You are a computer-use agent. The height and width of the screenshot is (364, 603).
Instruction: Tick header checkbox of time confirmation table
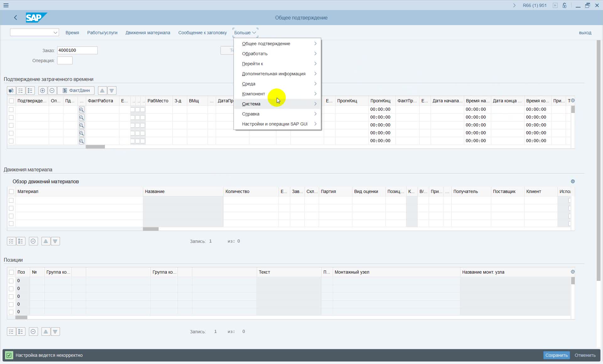[x=11, y=101]
